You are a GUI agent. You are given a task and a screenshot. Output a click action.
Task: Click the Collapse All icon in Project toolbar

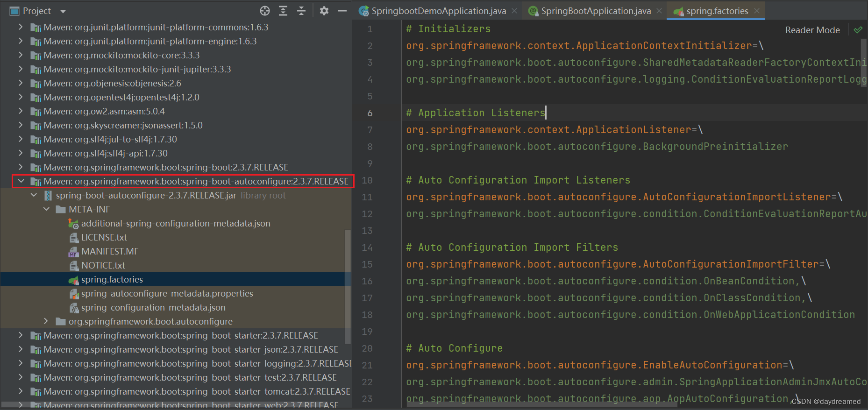301,11
